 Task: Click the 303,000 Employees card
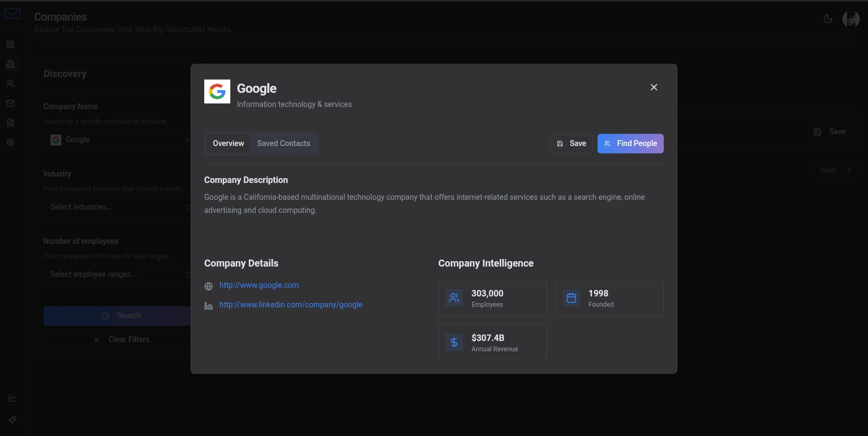[x=492, y=298]
